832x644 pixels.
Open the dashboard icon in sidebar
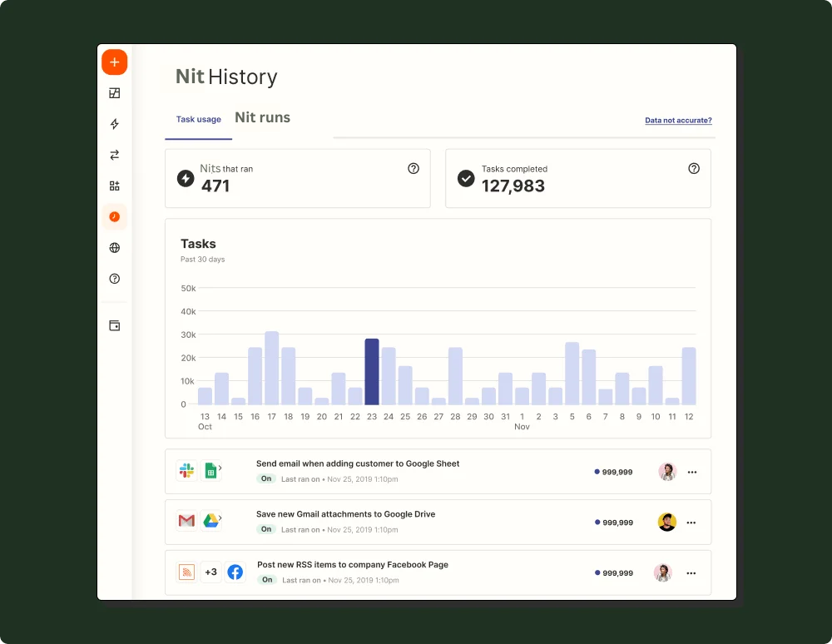(x=115, y=93)
